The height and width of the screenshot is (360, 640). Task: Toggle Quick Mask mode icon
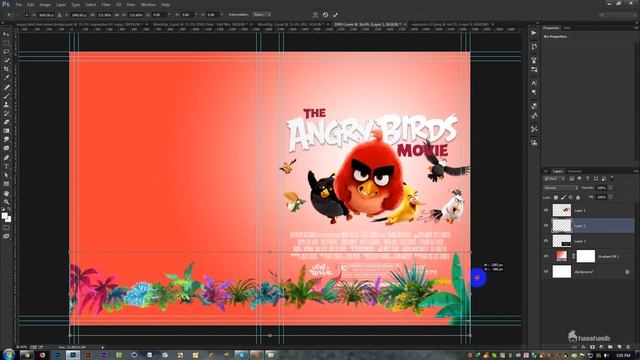point(6,228)
